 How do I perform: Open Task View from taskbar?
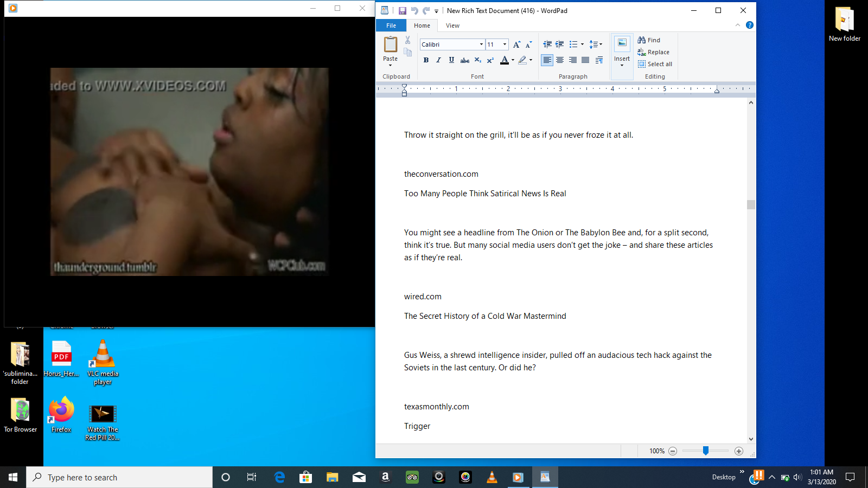[x=252, y=477]
